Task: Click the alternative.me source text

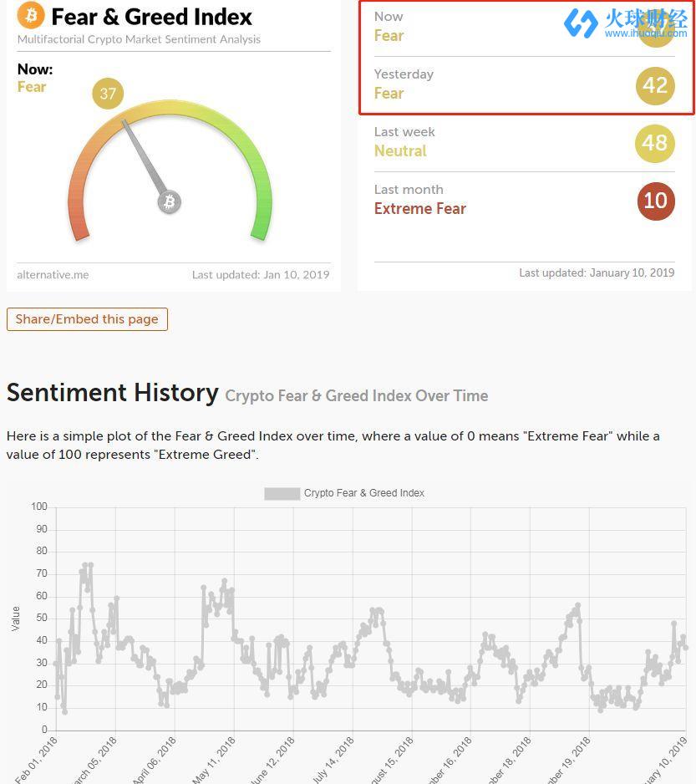Action: (x=53, y=274)
